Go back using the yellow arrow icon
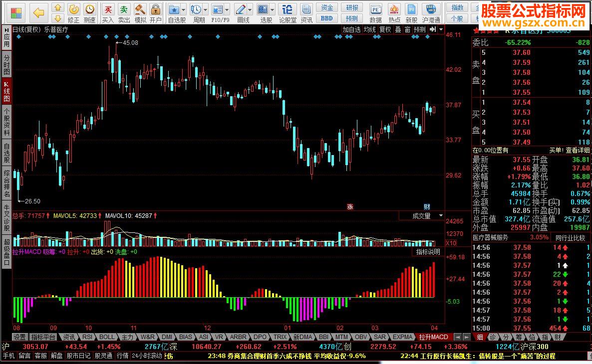Viewport: 592px width, 364px height. (x=39, y=13)
